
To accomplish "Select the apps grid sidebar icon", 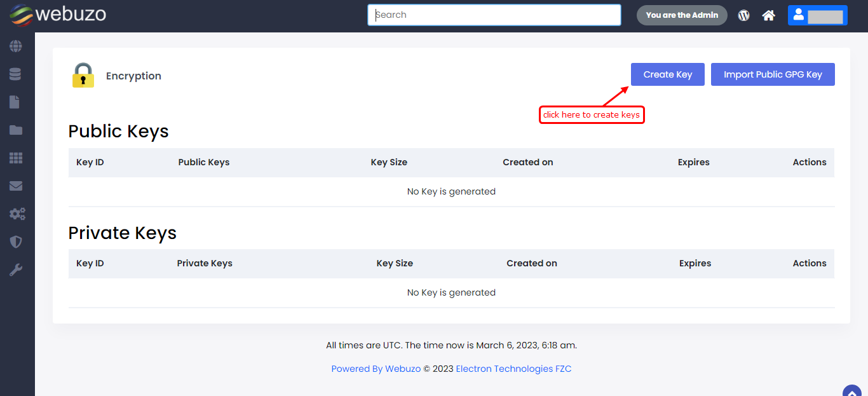I will tap(16, 158).
